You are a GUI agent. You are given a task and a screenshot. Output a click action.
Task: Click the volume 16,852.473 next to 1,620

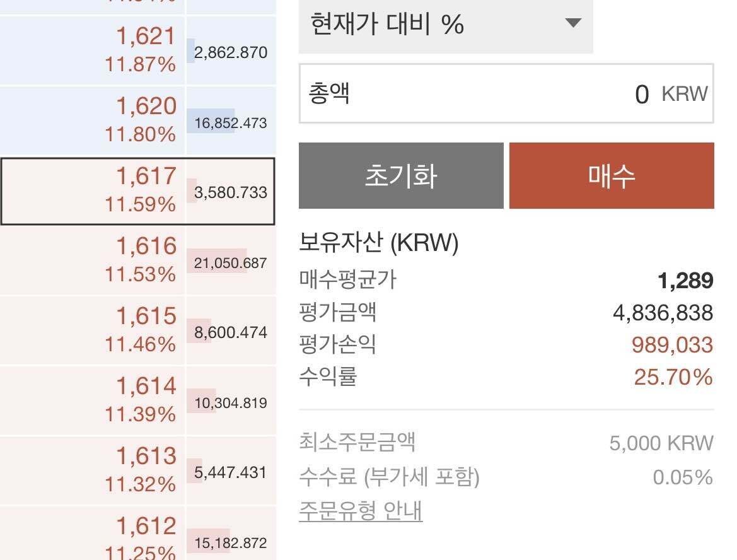pos(230,120)
